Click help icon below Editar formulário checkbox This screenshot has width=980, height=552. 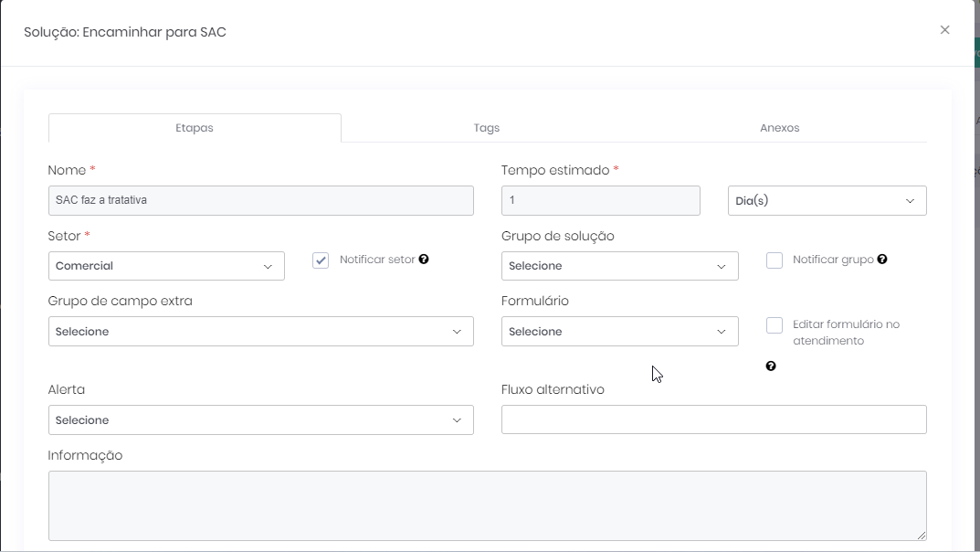point(771,366)
